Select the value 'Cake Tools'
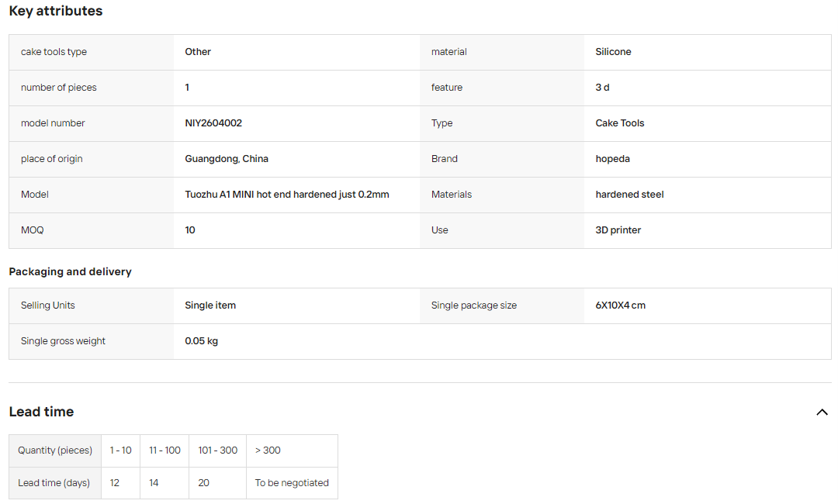The image size is (838, 504). click(x=620, y=123)
